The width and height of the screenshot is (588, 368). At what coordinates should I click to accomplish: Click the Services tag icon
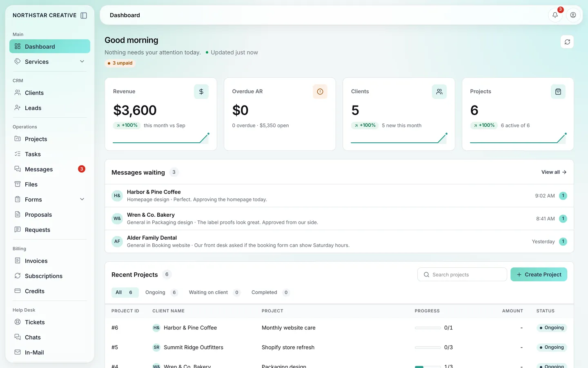point(18,61)
